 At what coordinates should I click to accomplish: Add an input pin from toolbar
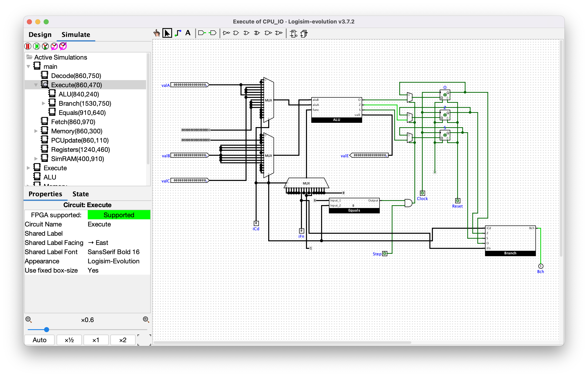pos(202,33)
